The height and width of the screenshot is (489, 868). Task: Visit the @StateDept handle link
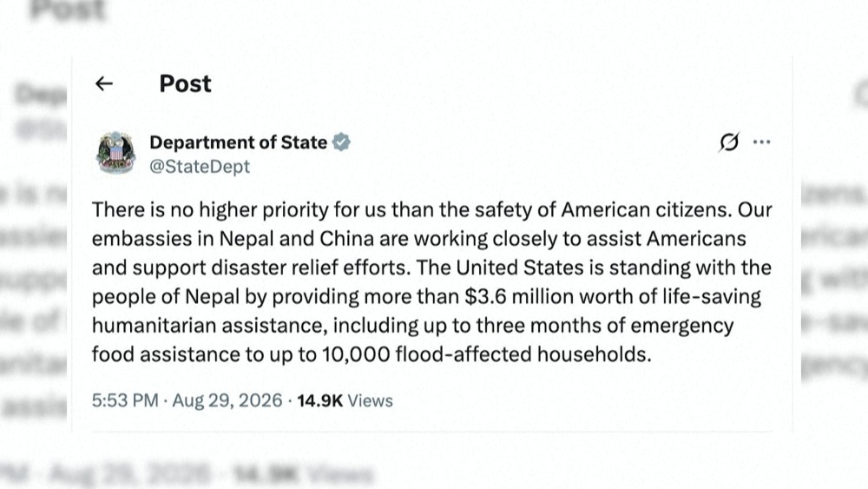200,166
